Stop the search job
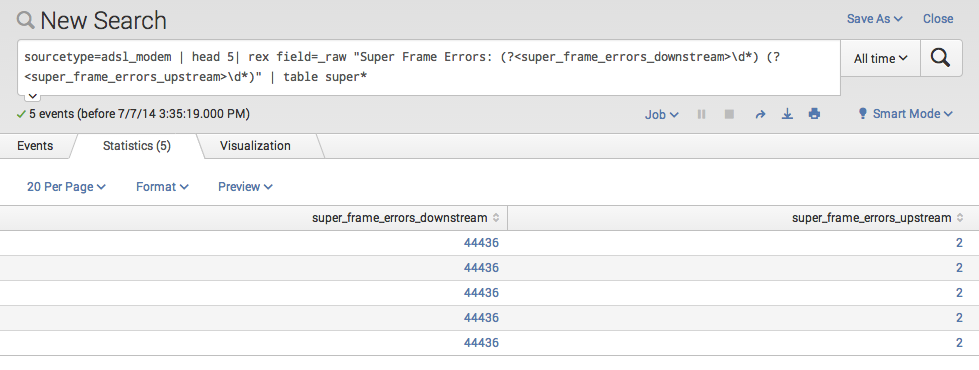Screen dimensions: 979x370 coord(729,114)
